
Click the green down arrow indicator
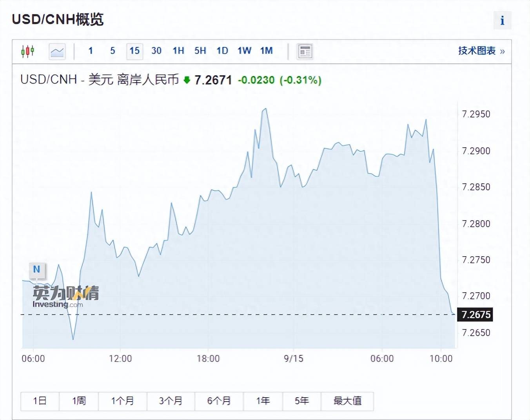click(187, 80)
